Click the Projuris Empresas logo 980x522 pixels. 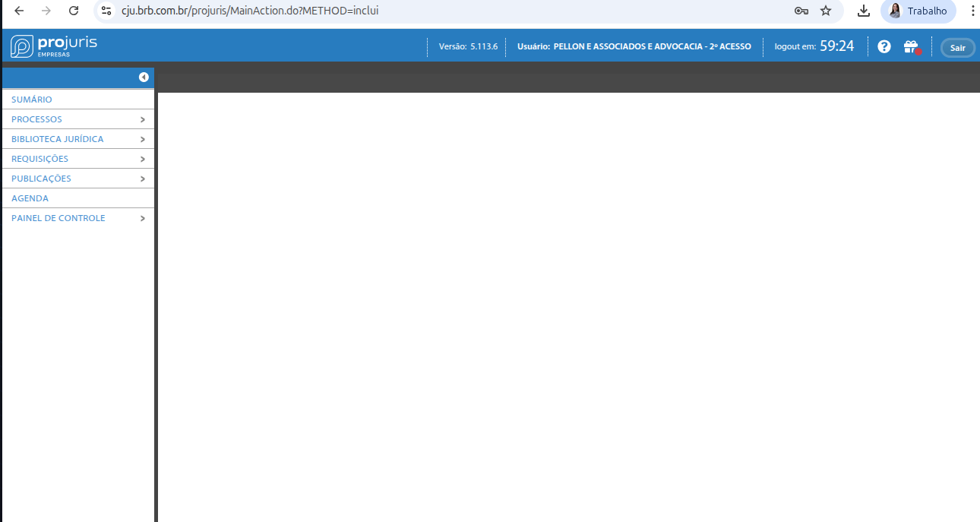tap(54, 46)
